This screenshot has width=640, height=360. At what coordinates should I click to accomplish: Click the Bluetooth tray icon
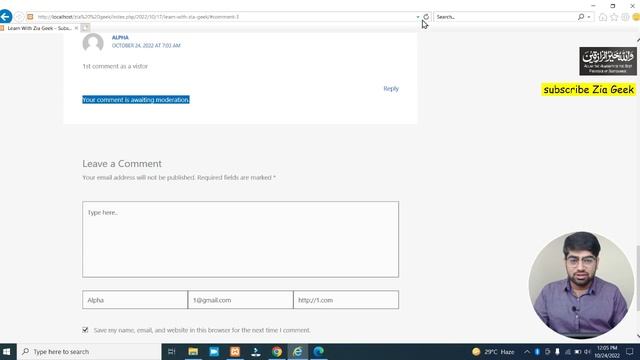pos(537,351)
